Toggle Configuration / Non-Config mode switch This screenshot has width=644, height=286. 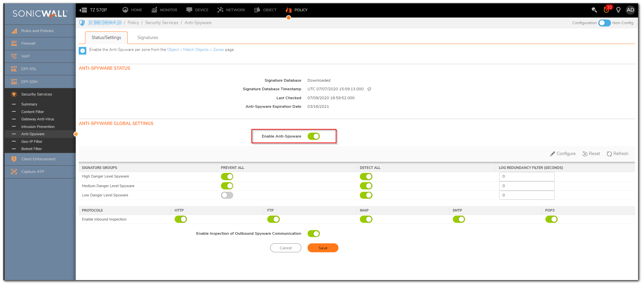pyautogui.click(x=604, y=23)
